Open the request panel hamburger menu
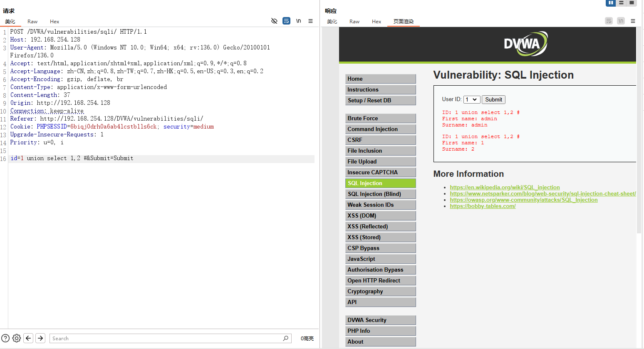644x349 pixels. coord(310,21)
